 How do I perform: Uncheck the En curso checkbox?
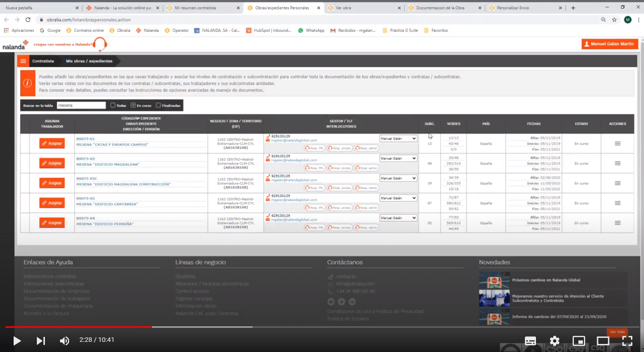(x=133, y=105)
